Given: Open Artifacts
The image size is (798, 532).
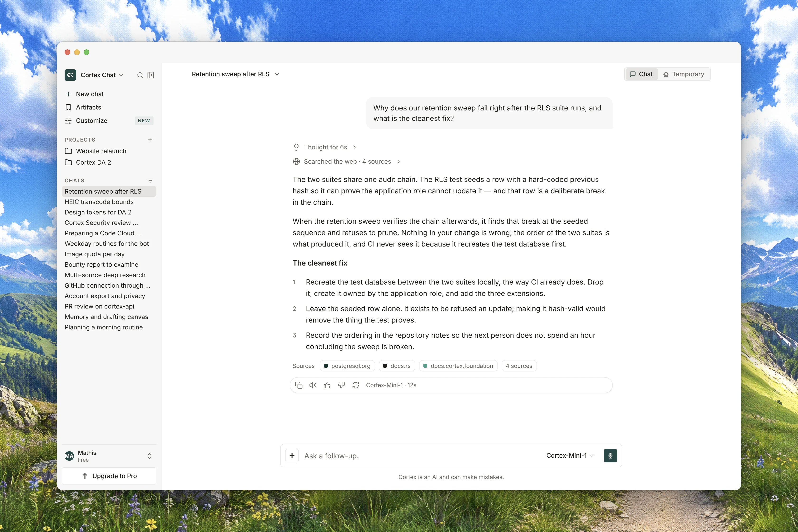Looking at the screenshot, I should (109, 107).
